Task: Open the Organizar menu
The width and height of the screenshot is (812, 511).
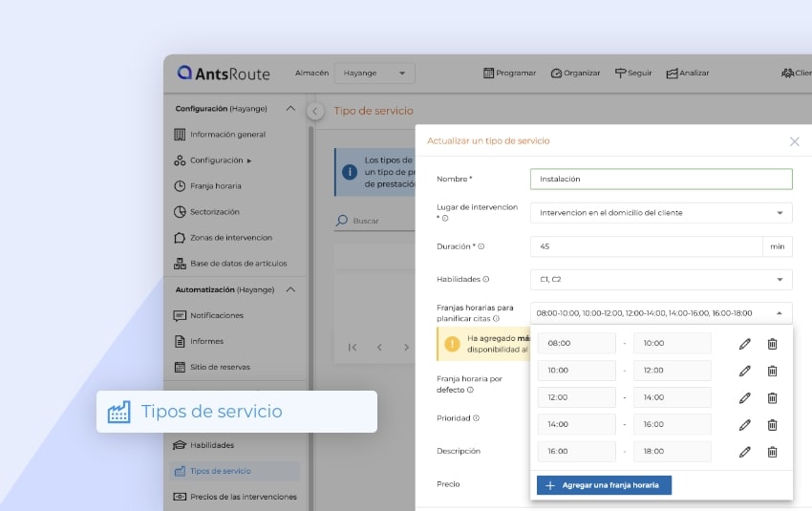Action: (575, 74)
